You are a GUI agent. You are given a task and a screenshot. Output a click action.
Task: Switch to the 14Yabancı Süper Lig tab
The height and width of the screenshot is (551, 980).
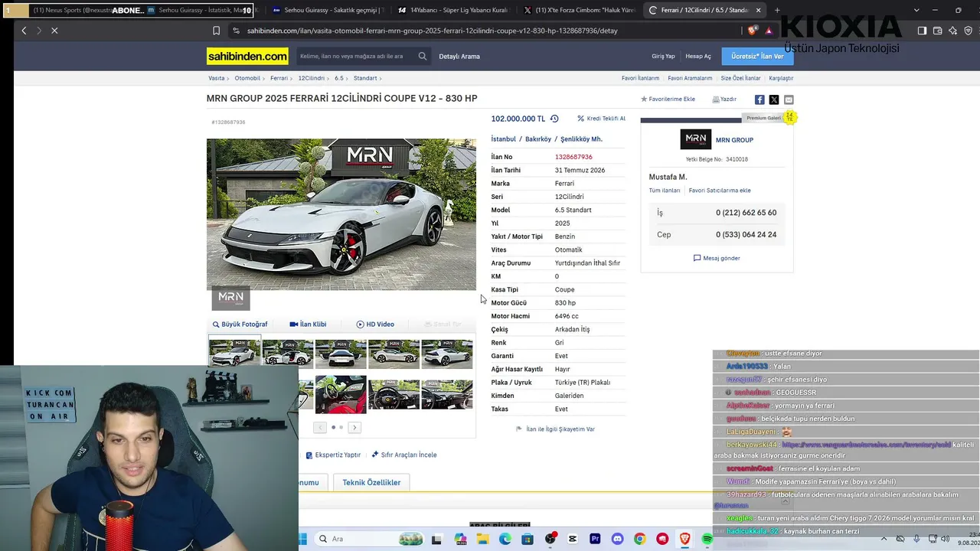(453, 10)
